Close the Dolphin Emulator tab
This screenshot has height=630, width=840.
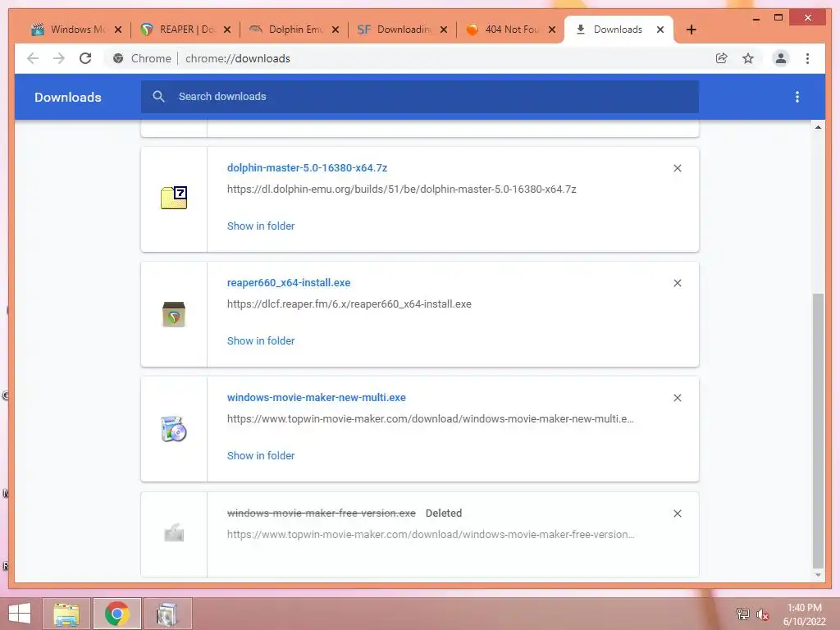point(336,30)
